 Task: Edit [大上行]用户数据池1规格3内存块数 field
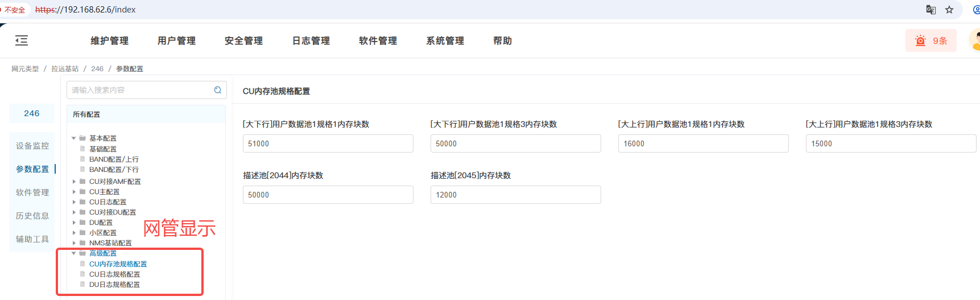pyautogui.click(x=891, y=143)
